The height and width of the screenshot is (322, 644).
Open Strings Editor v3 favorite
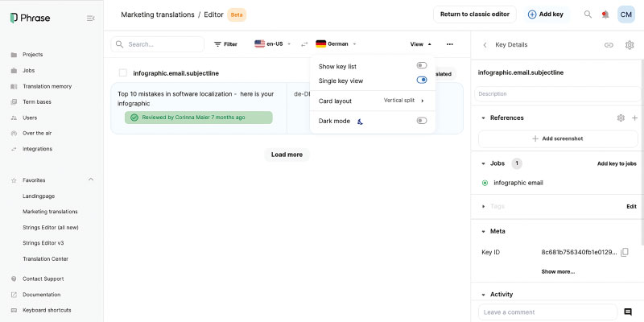click(43, 243)
